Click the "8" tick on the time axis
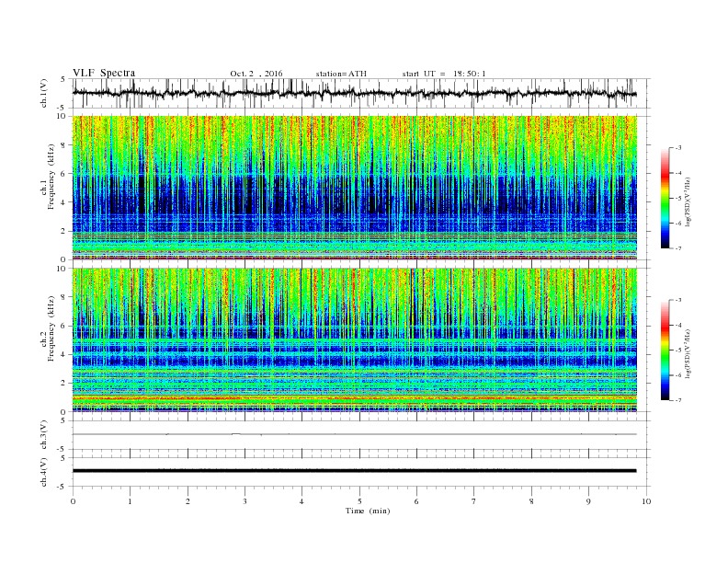The height and width of the screenshot is (563, 728). click(531, 501)
